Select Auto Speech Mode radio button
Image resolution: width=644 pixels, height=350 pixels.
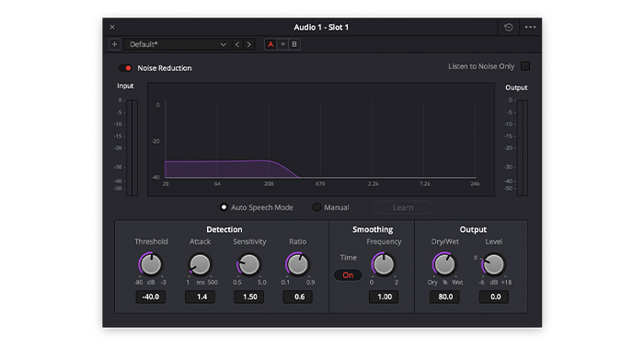point(224,207)
